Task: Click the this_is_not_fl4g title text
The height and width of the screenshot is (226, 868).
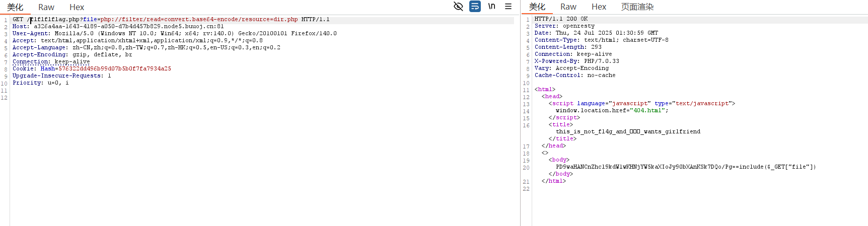Action: click(628, 132)
